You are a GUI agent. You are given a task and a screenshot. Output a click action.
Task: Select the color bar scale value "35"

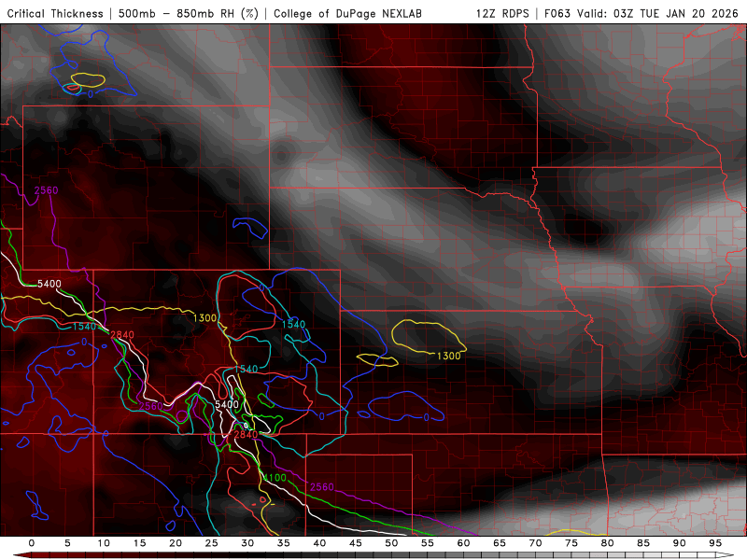tap(284, 543)
